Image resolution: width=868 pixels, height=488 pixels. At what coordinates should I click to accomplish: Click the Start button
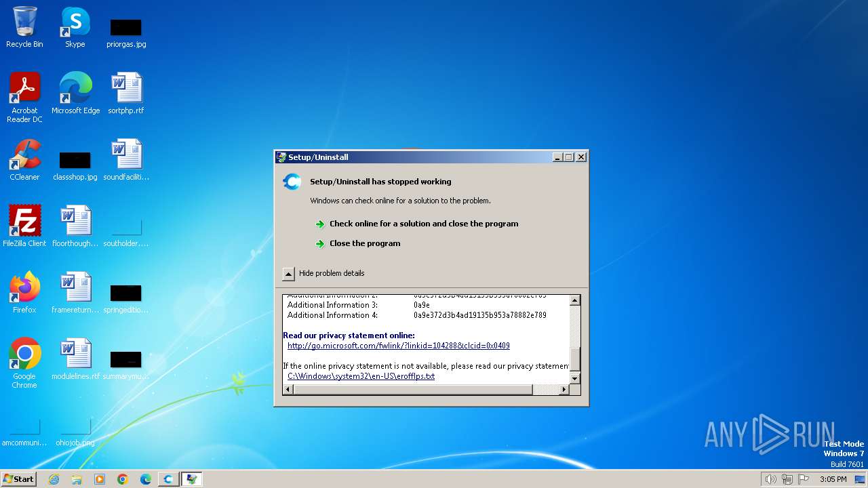pyautogui.click(x=18, y=479)
